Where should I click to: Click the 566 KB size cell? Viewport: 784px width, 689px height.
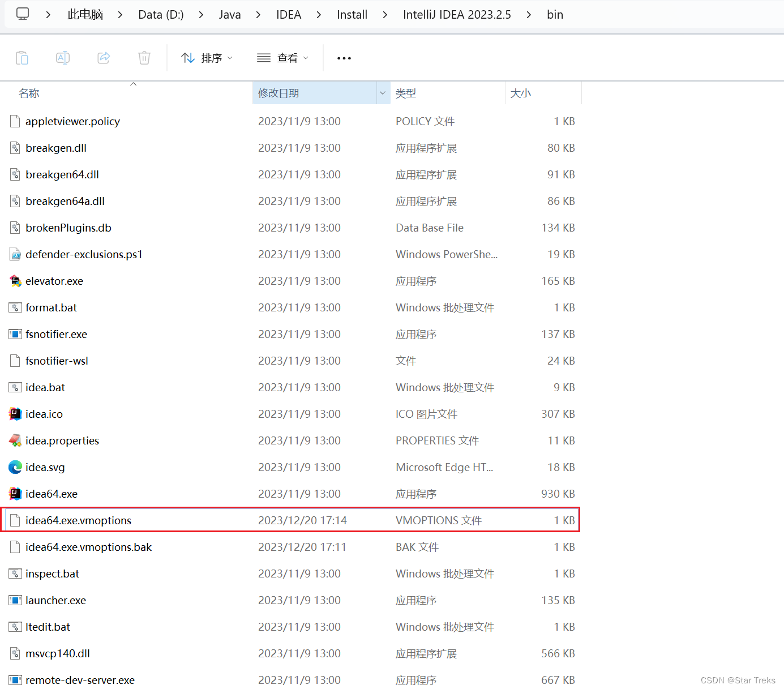point(558,653)
